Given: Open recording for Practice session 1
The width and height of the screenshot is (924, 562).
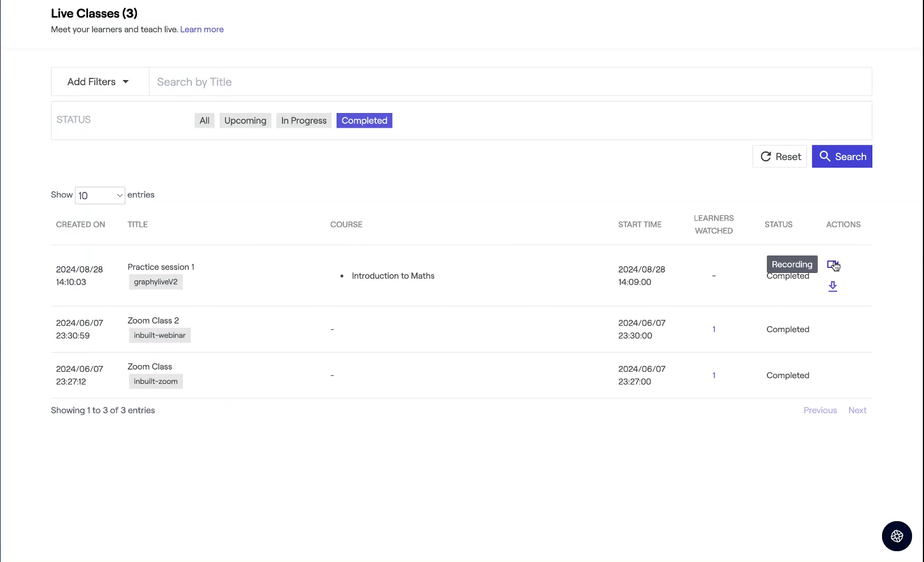Looking at the screenshot, I should [x=832, y=265].
